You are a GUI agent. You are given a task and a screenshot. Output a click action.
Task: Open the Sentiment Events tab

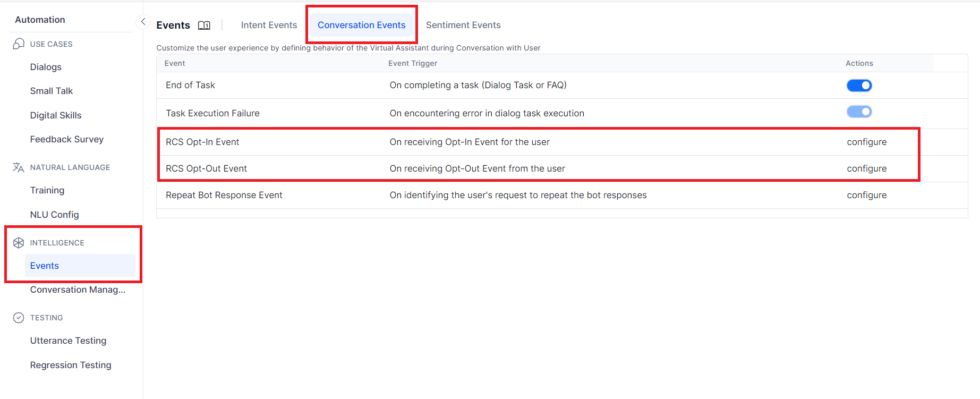(463, 25)
